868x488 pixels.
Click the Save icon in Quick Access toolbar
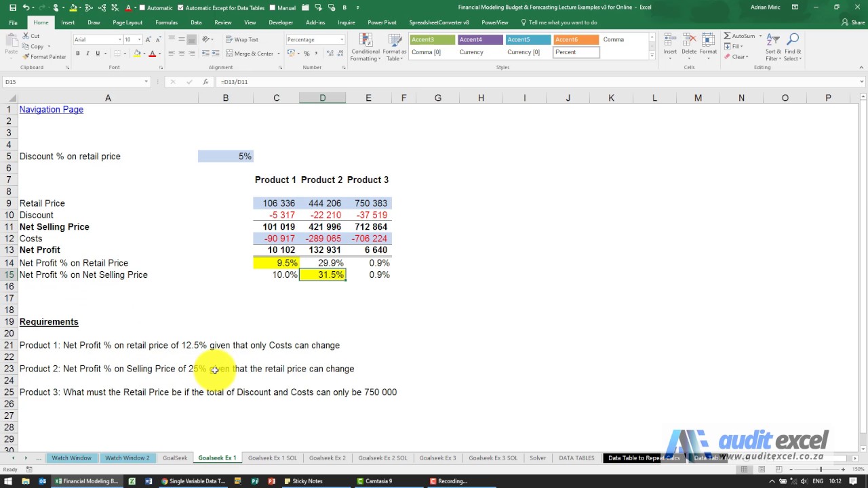click(13, 7)
